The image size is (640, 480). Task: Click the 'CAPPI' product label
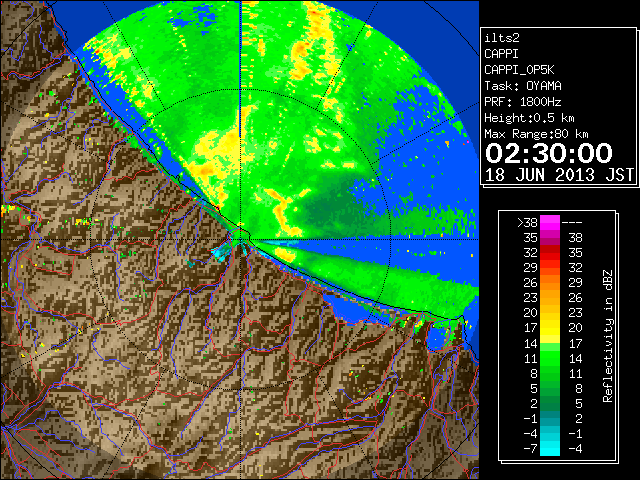[x=501, y=54]
